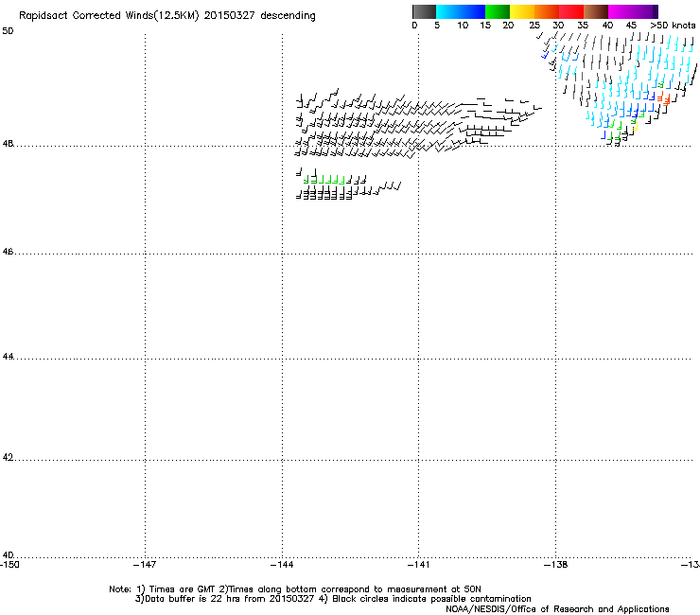The height and width of the screenshot is (615, 700).
Task: Choose the orange 25-30 knots legend segment
Action: pos(547,11)
